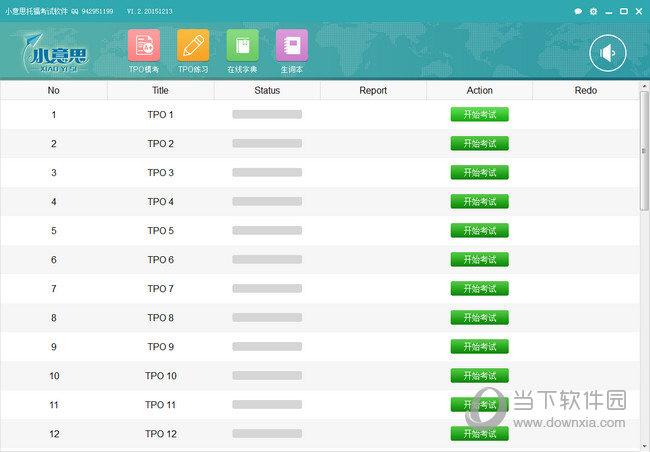The height and width of the screenshot is (452, 650).
Task: Select the TPO 2 title cell
Action: coord(160,144)
